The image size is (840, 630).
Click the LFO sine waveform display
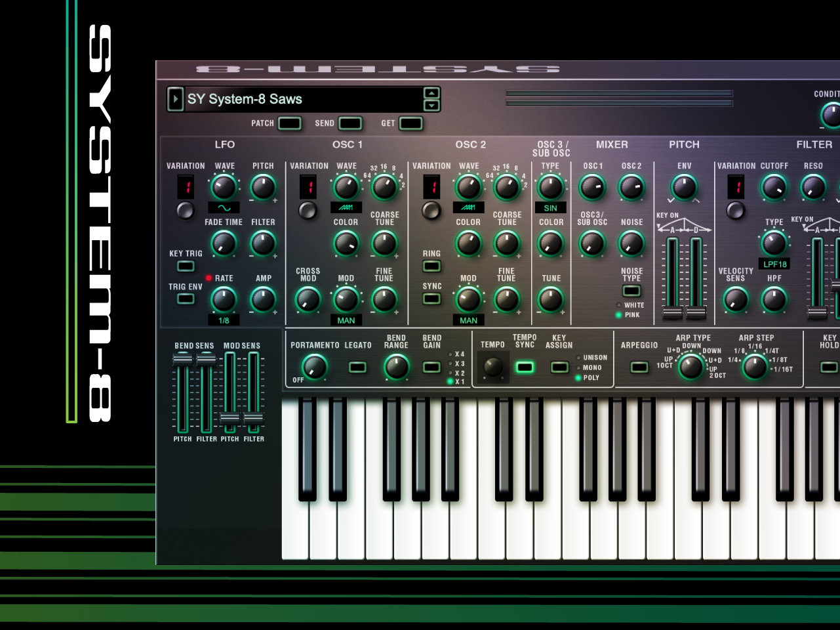(x=224, y=207)
